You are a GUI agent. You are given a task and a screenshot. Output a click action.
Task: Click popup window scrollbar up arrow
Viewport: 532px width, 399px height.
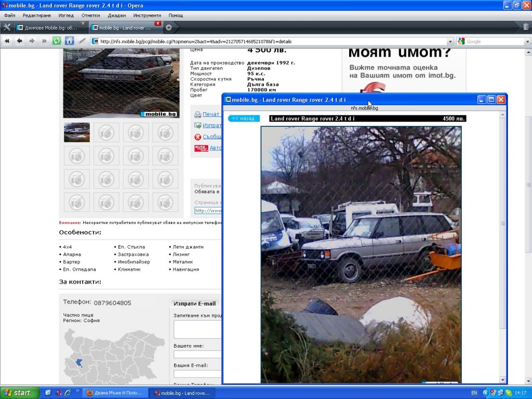[502, 115]
